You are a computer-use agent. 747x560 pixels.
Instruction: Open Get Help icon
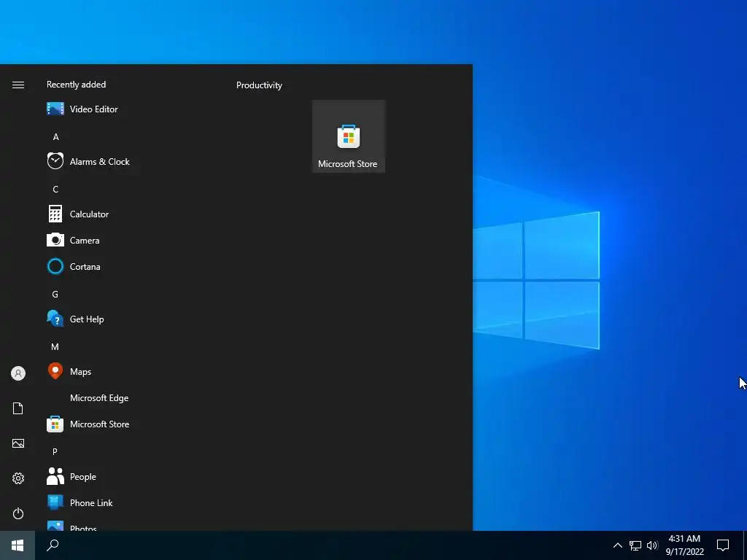point(55,319)
